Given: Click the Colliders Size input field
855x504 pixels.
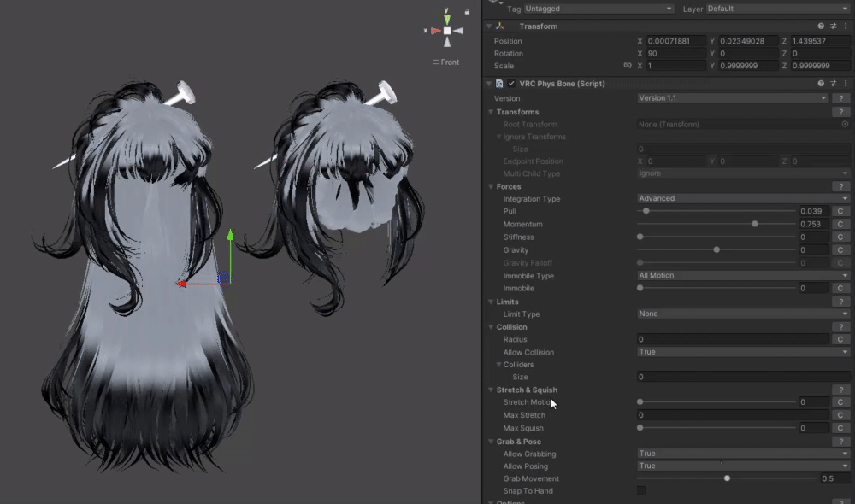Looking at the screenshot, I should pos(743,377).
